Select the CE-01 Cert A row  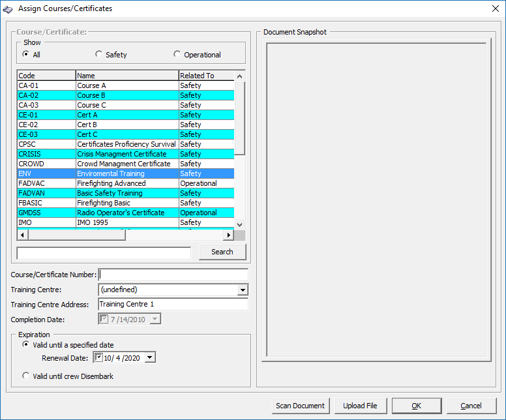[x=126, y=115]
